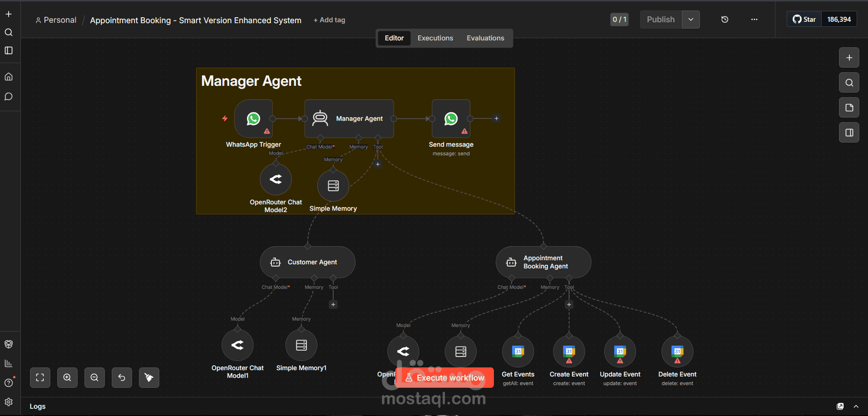
Task: Click the 0 / 1 status badge
Action: point(619,20)
